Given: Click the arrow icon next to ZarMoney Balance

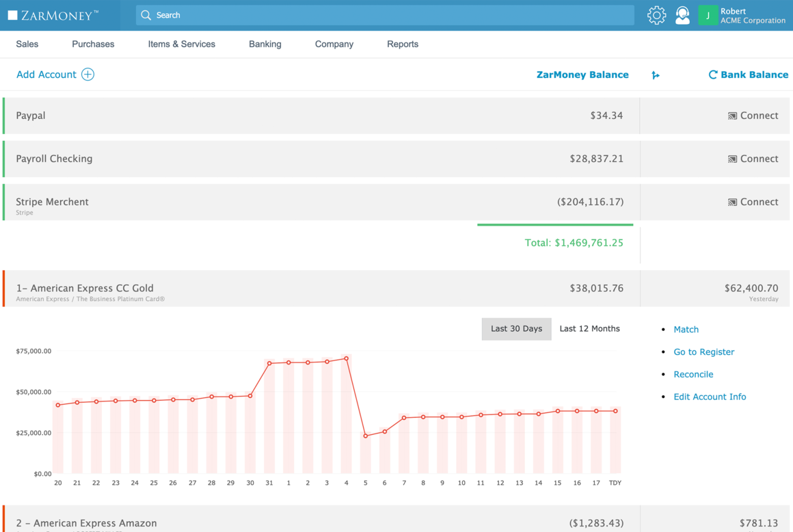Looking at the screenshot, I should 656,75.
